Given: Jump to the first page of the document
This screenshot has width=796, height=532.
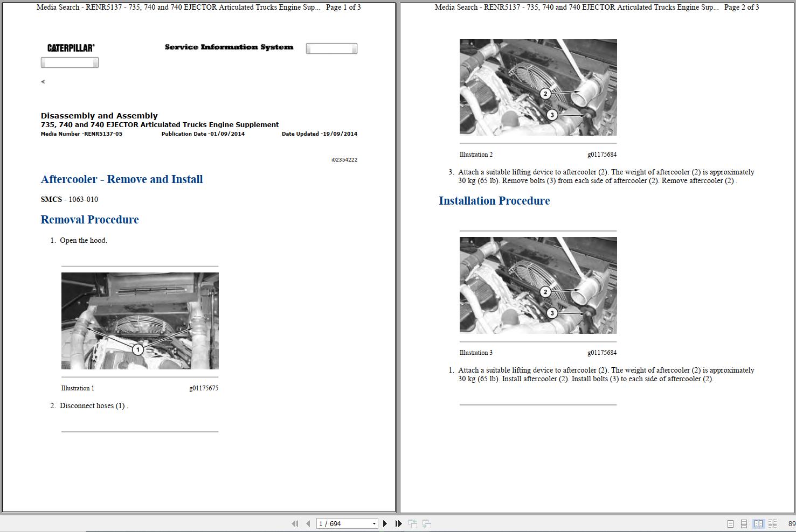Looking at the screenshot, I should click(295, 523).
